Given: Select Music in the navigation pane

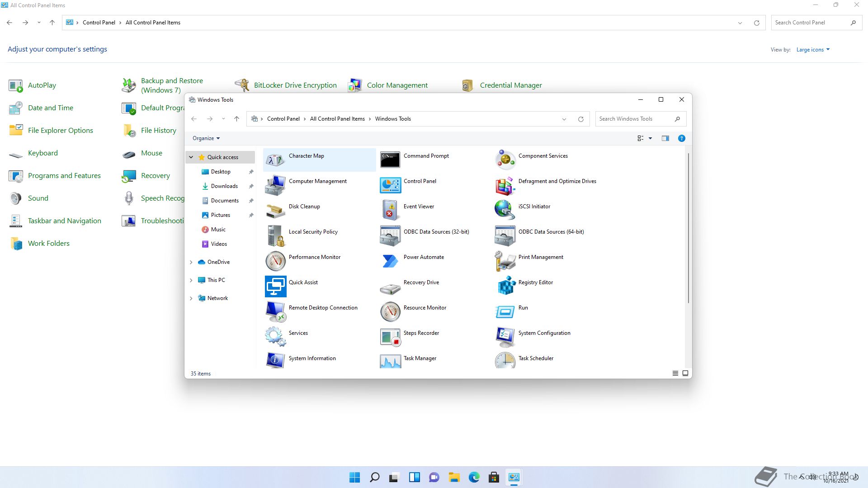Looking at the screenshot, I should point(218,230).
